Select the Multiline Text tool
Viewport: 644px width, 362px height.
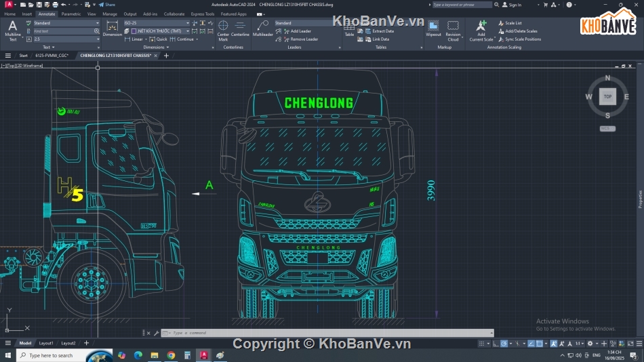[13, 31]
